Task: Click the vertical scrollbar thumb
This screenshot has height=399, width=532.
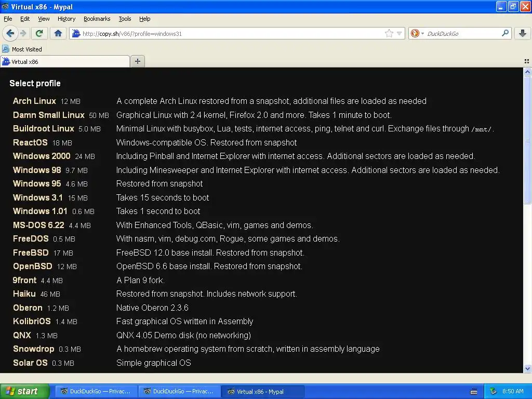Action: 527,140
